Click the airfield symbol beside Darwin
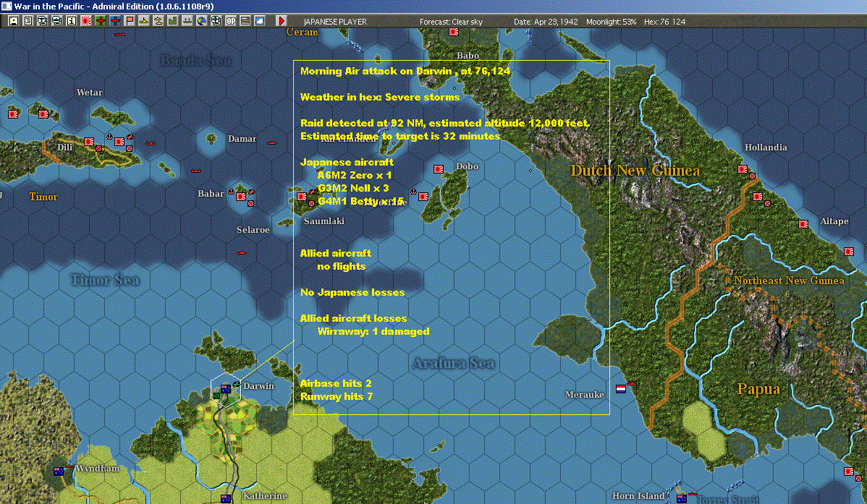867x504 pixels. point(237,384)
